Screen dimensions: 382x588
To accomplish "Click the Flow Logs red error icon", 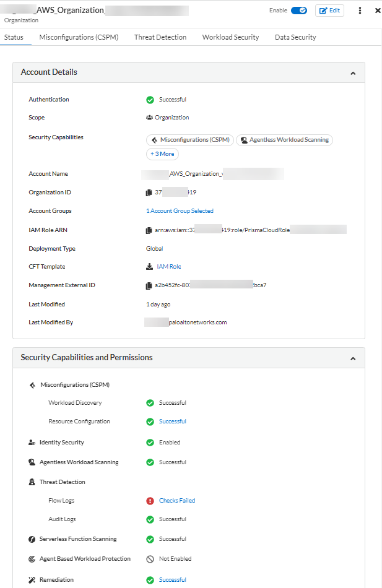I will [150, 501].
